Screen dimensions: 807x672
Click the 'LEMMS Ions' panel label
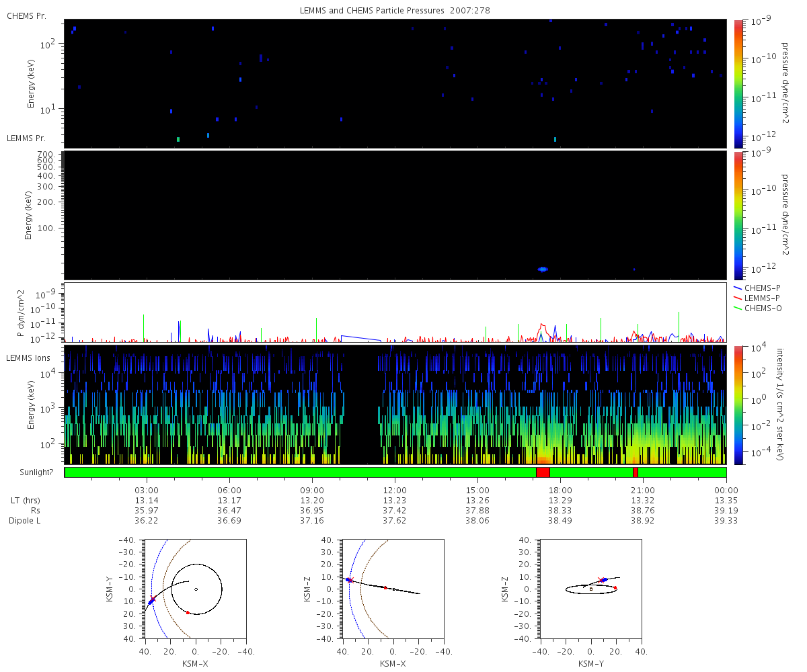tap(28, 358)
